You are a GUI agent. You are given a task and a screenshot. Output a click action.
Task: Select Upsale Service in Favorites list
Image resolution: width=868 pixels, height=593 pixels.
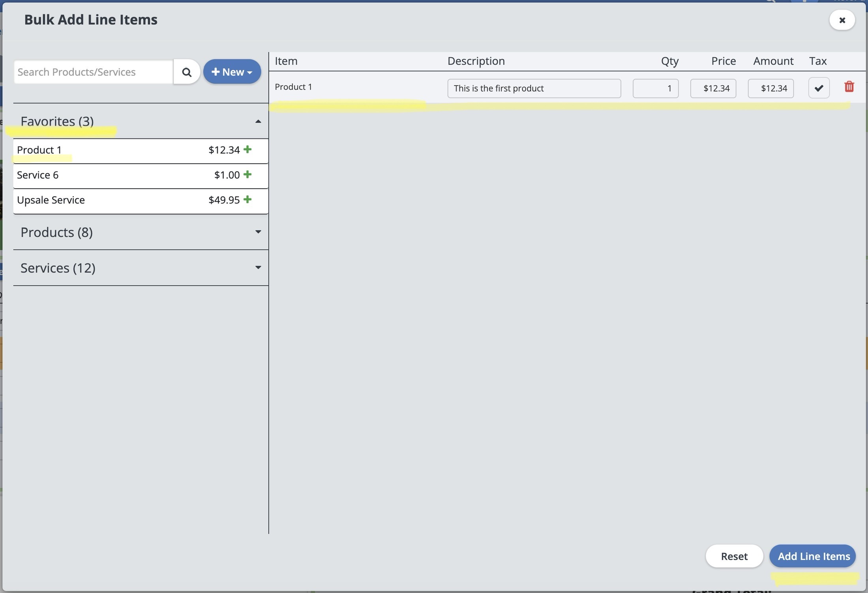pyautogui.click(x=51, y=200)
